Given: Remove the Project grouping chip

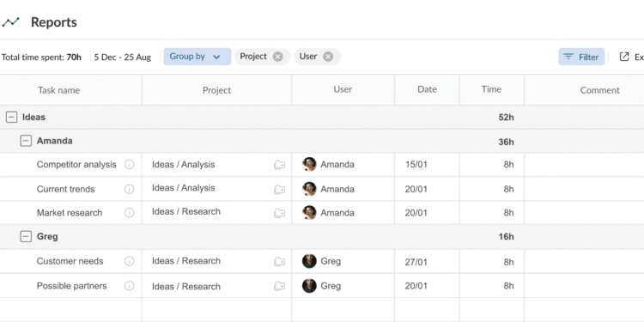Looking at the screenshot, I should [278, 57].
